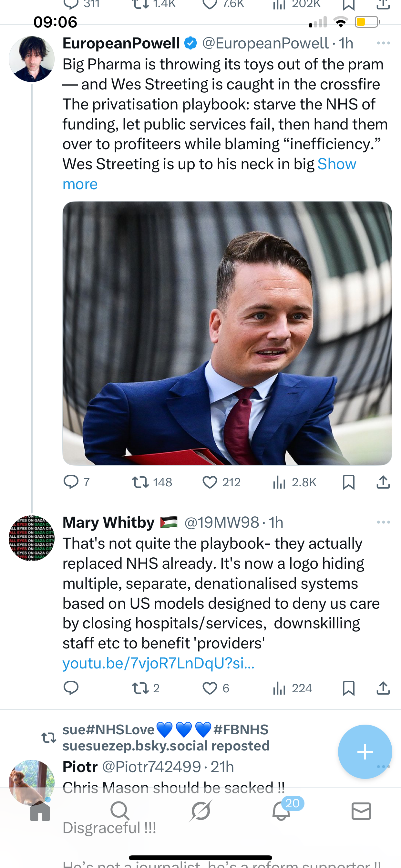The height and width of the screenshot is (868, 401).
Task: Bookmark EuropeanPowell's Big Pharma tweet
Action: pyautogui.click(x=348, y=482)
